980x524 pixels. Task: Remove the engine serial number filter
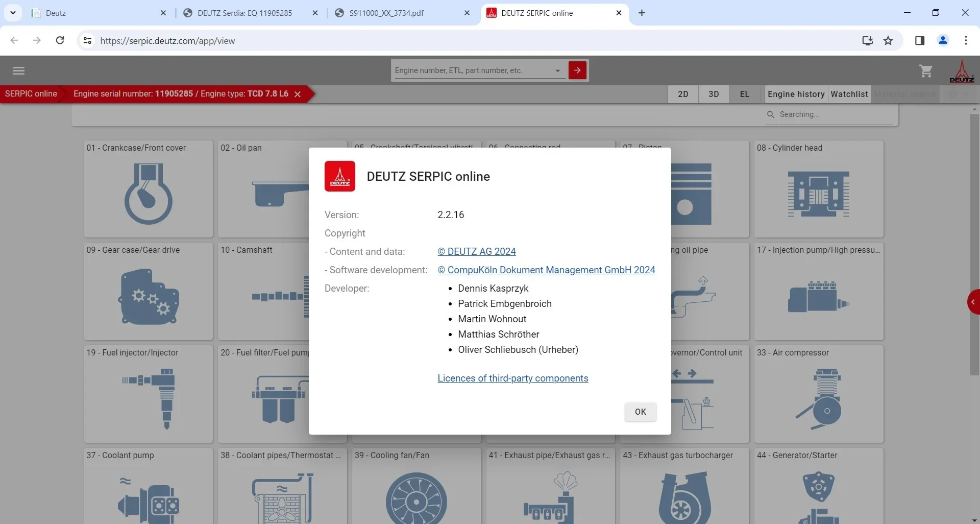[x=298, y=94]
